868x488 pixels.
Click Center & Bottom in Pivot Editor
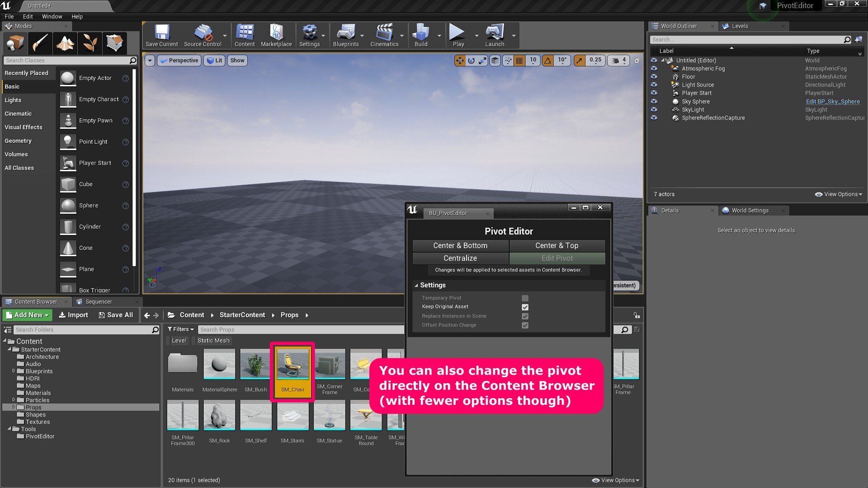[461, 245]
